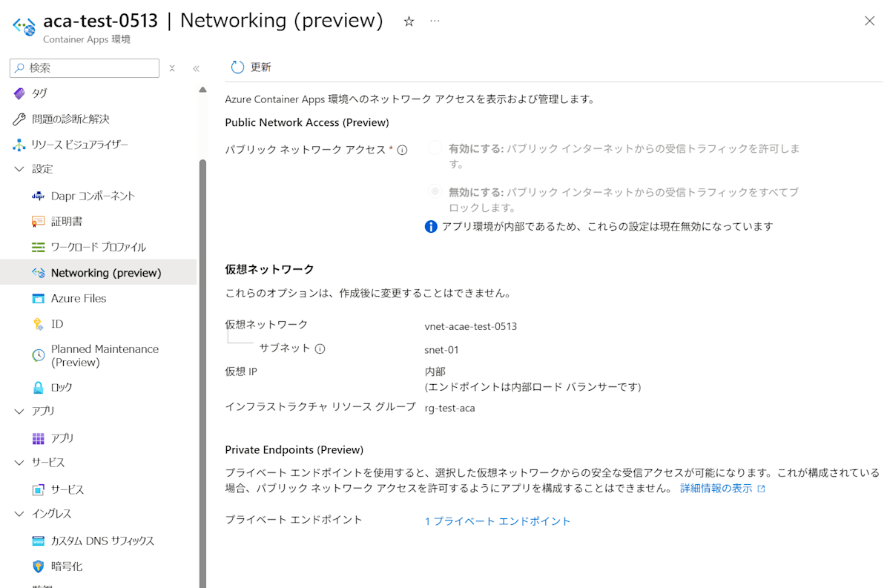Click the info icon beside サブネット
Screen dimensions: 890x588
320,348
